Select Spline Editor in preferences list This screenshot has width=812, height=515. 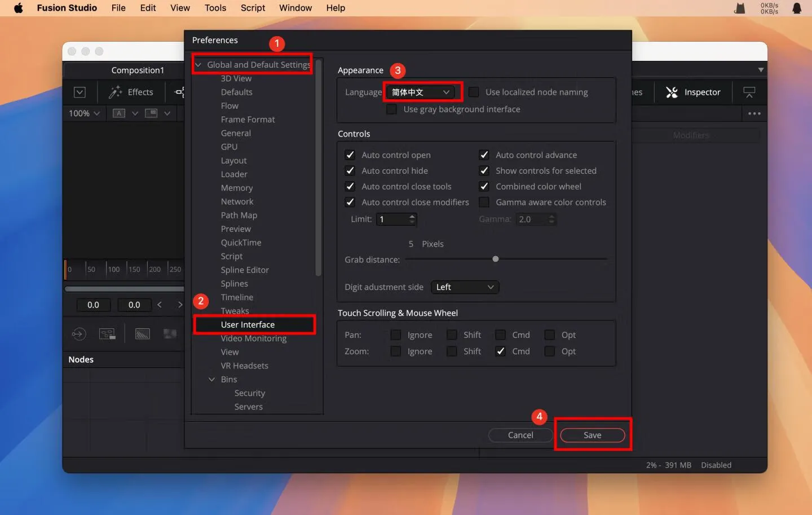[245, 270]
